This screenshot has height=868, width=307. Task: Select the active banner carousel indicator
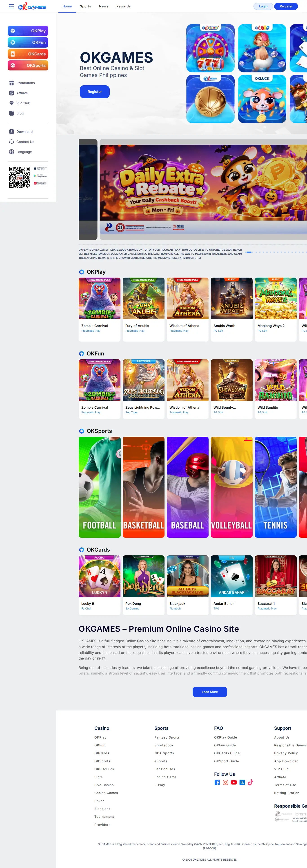click(x=249, y=252)
